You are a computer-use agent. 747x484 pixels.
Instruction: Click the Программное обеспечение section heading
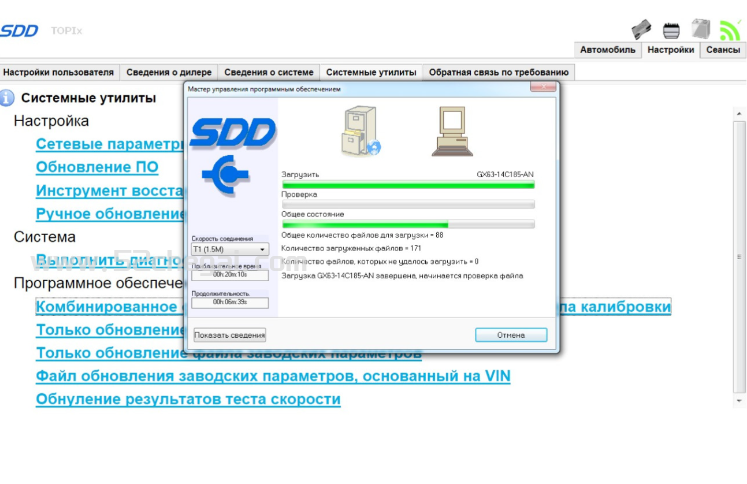click(x=99, y=283)
